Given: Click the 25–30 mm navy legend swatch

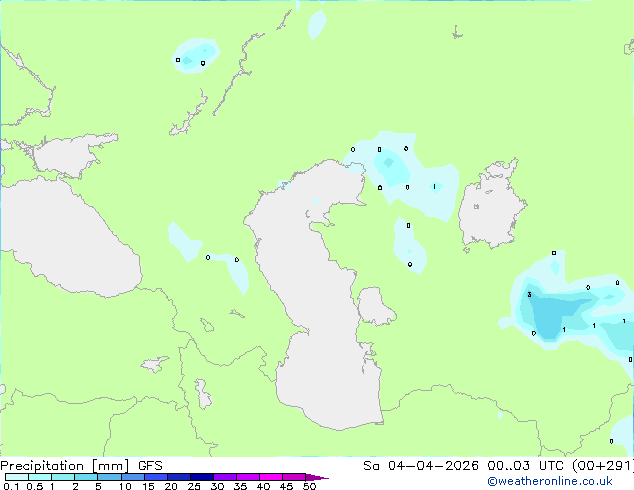Looking at the screenshot, I should coord(202,477).
